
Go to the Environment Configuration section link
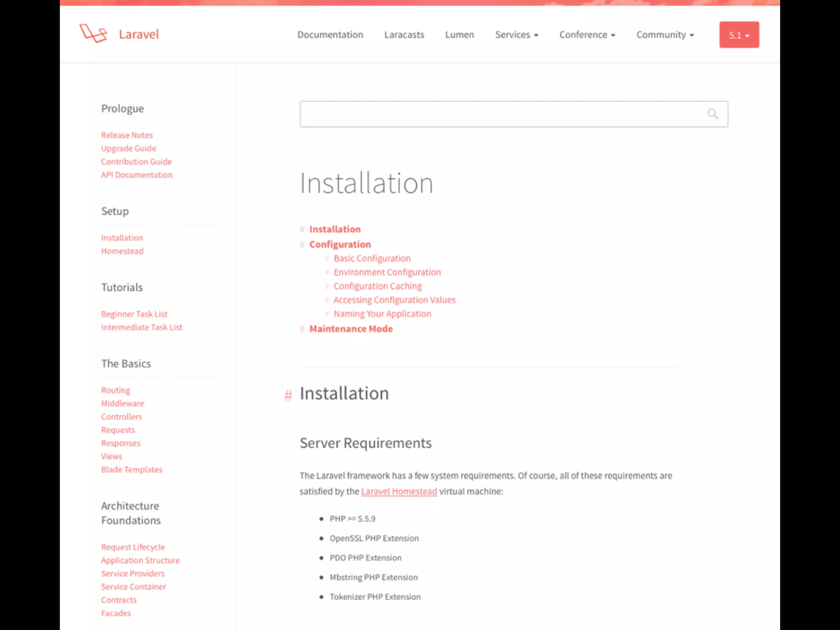pos(387,272)
